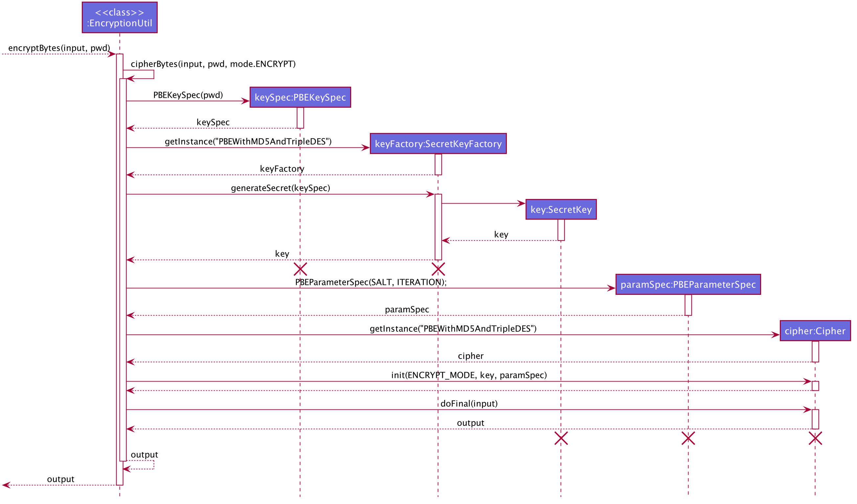Click the 'PBEKeySpec(pwd)' message label
Screen dimensions: 857x504
click(189, 95)
